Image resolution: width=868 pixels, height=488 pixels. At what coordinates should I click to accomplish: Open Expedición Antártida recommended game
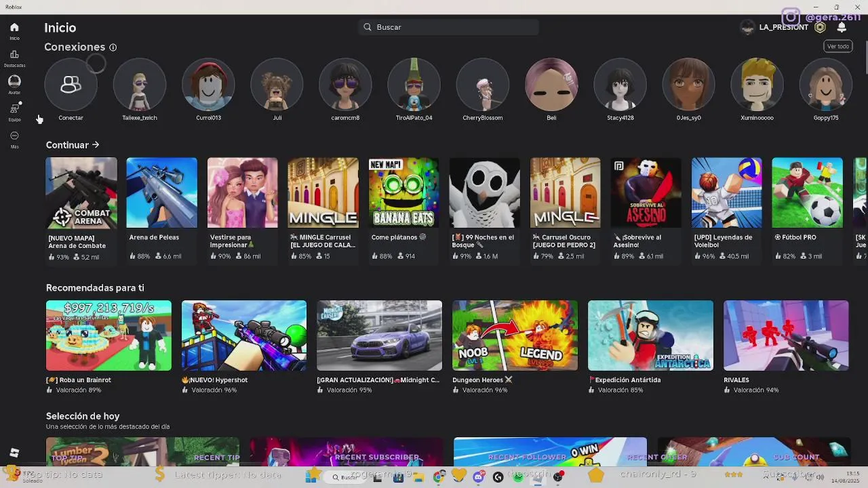tap(651, 335)
